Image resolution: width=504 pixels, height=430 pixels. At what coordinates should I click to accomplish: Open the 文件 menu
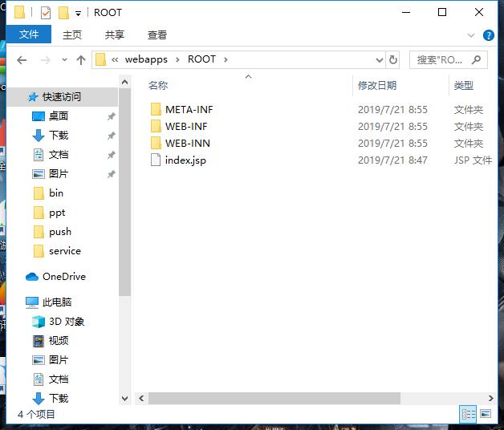(x=29, y=34)
